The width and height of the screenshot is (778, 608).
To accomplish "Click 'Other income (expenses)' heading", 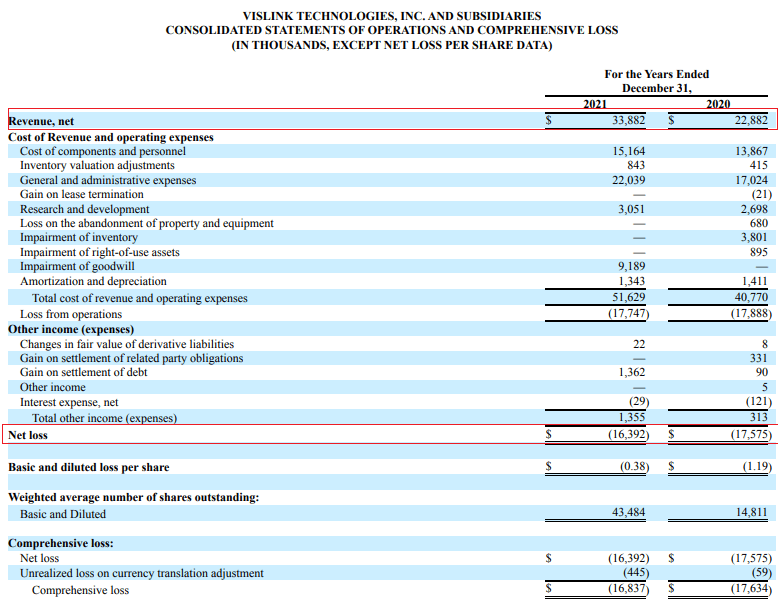I will (x=71, y=330).
